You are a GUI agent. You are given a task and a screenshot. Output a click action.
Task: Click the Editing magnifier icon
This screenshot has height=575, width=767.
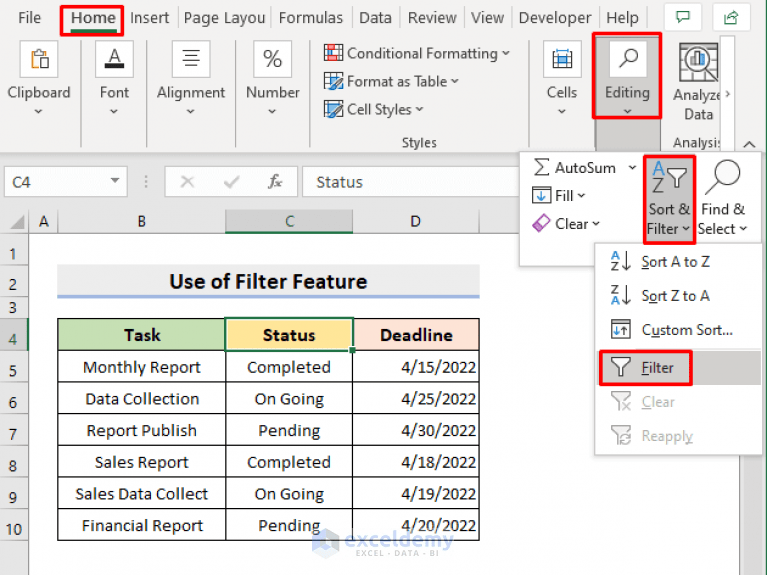point(628,59)
